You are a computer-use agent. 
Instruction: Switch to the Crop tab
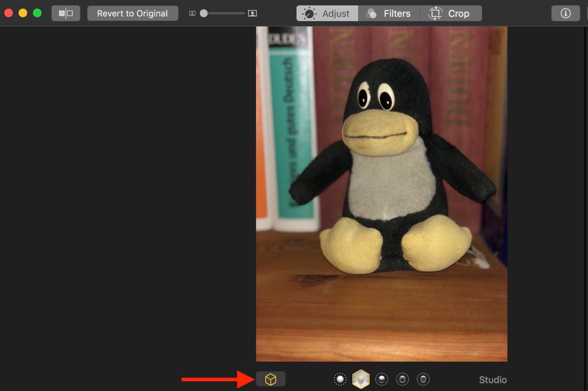451,13
